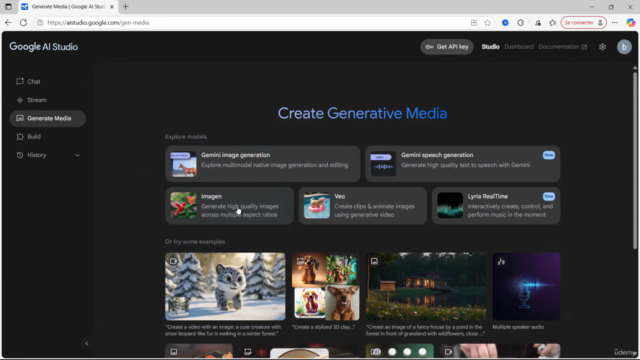Open the Veo model card
Viewport: 640px width, 360px height.
[x=362, y=205]
